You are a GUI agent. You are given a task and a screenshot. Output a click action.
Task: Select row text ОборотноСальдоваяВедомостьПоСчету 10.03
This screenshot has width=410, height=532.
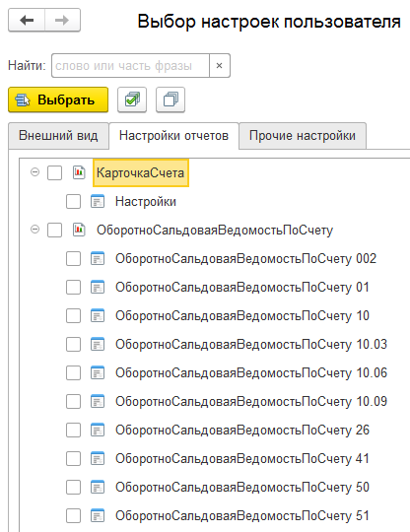(251, 345)
